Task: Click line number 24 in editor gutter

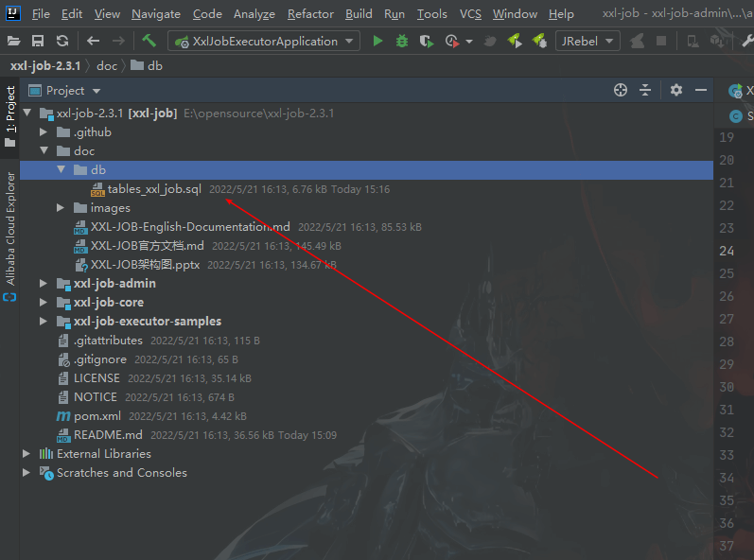Action: (727, 251)
